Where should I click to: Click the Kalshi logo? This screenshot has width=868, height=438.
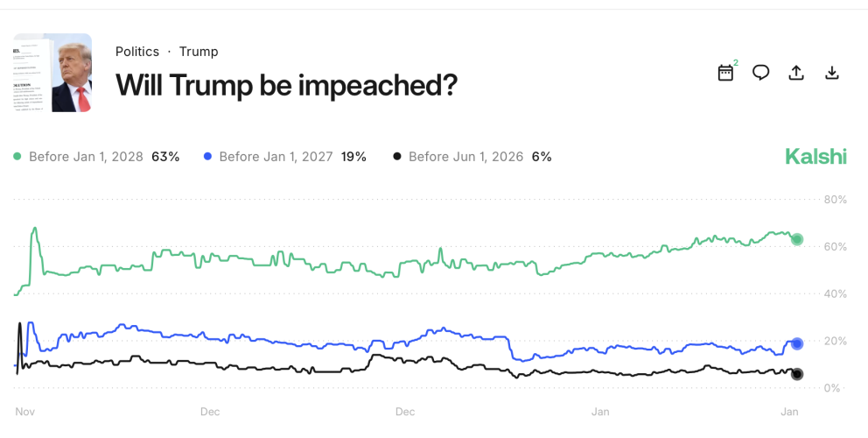tap(815, 157)
